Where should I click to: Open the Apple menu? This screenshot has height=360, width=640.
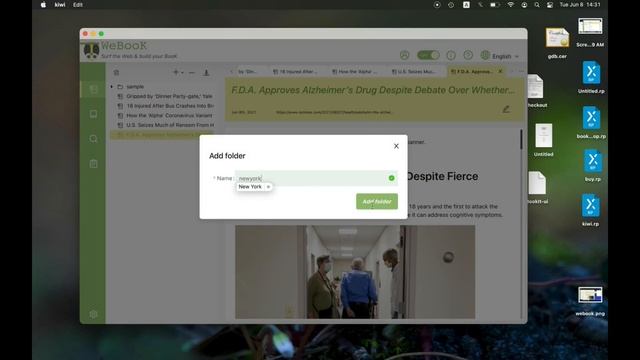click(43, 5)
